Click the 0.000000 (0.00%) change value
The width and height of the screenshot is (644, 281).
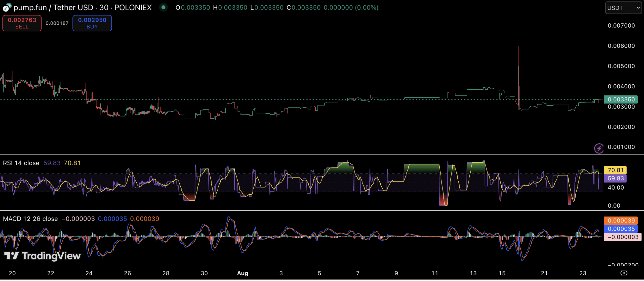pos(351,8)
